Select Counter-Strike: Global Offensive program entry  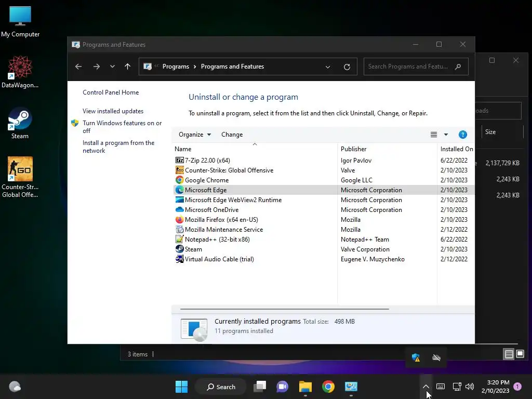click(324, 170)
